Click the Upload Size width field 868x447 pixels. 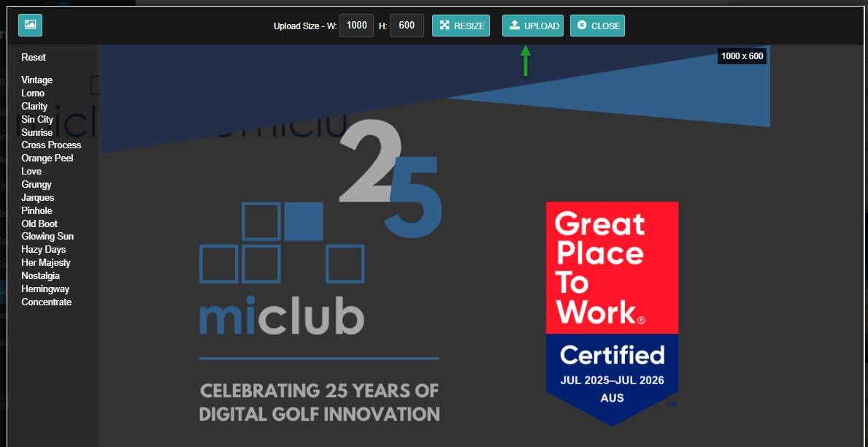356,26
